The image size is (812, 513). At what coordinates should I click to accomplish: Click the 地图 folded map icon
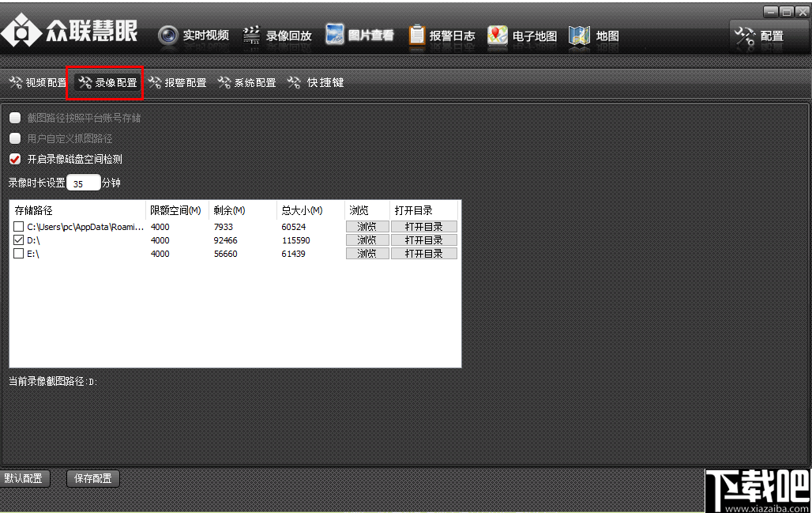580,36
